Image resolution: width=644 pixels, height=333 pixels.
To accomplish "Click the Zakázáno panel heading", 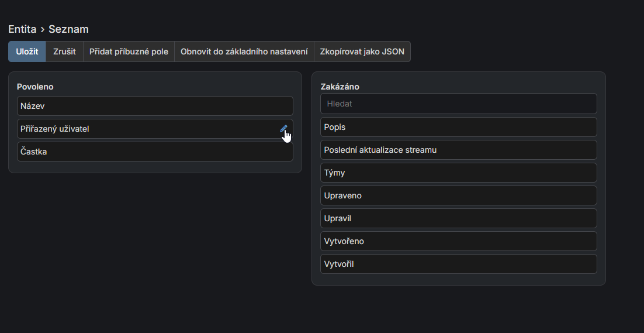I will pyautogui.click(x=340, y=87).
